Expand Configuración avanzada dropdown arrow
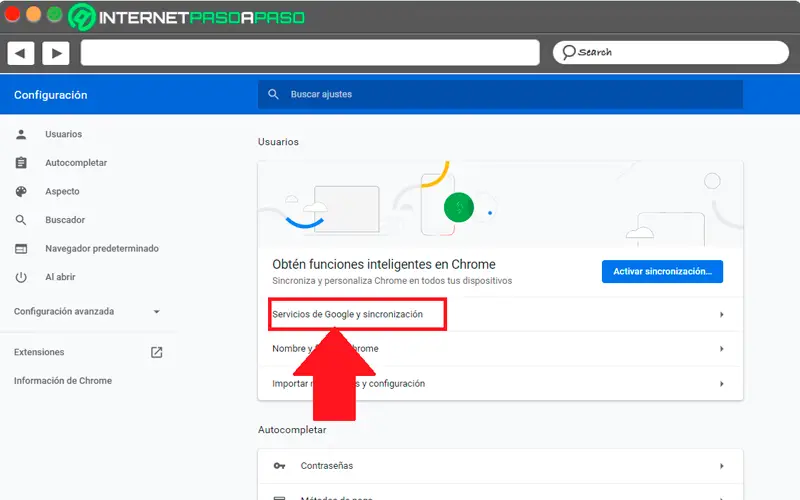This screenshot has height=500, width=800. pos(157,312)
